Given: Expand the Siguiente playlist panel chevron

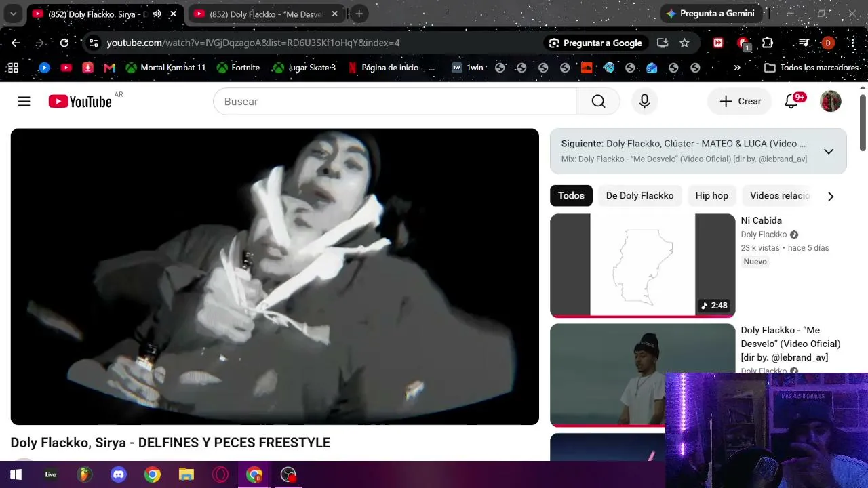Looking at the screenshot, I should (x=829, y=151).
